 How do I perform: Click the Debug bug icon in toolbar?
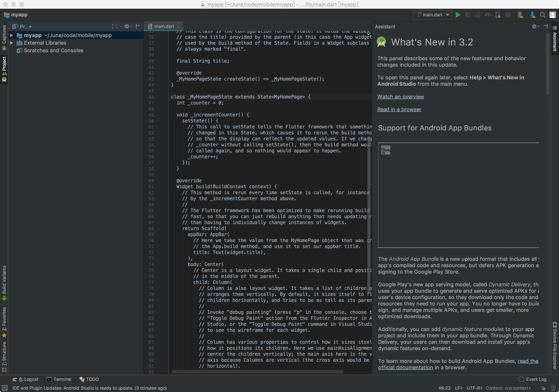(x=468, y=15)
